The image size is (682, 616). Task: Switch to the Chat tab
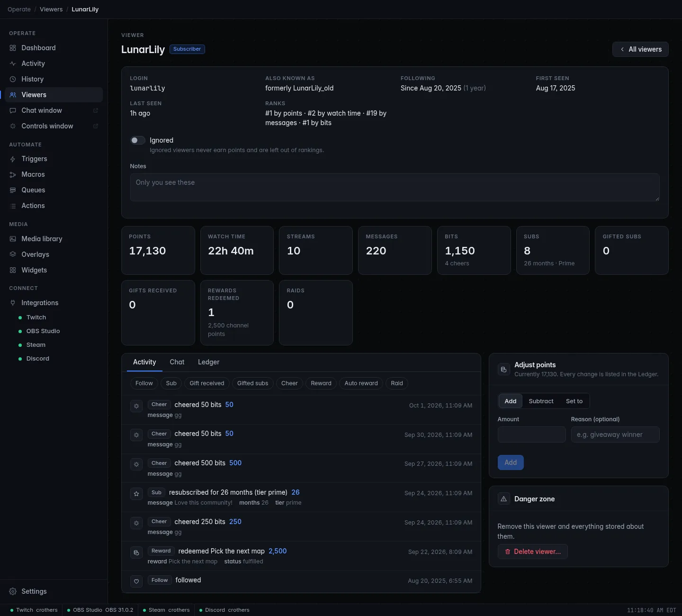(x=177, y=362)
